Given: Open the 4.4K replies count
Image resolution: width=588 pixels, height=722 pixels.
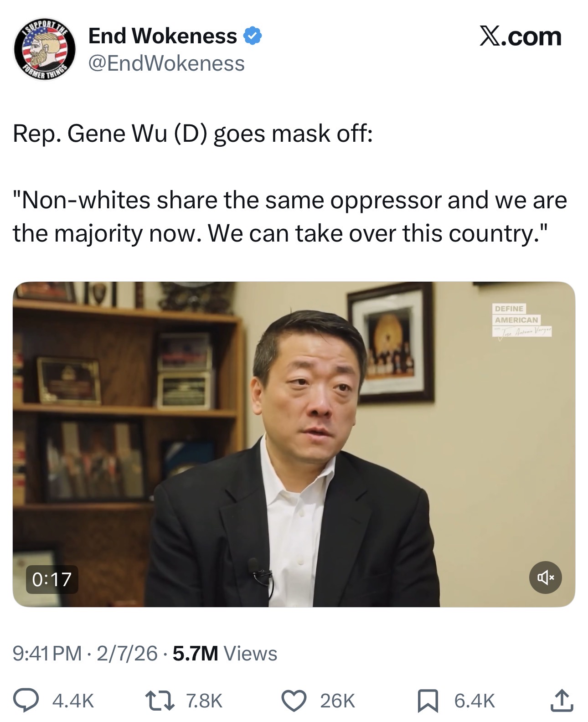Looking at the screenshot, I should pos(73,701).
